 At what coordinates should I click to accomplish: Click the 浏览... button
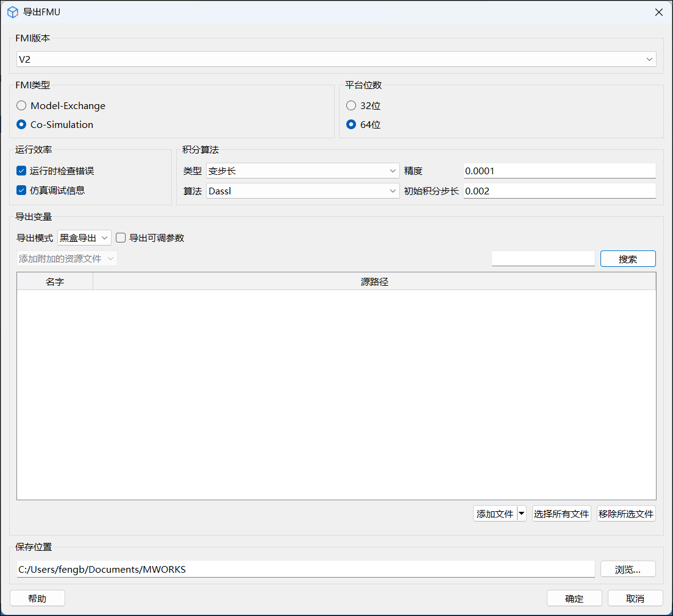[x=628, y=569]
